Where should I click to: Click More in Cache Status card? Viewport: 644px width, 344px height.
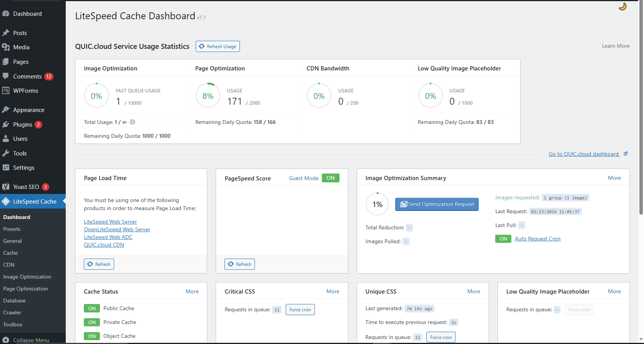tap(192, 291)
